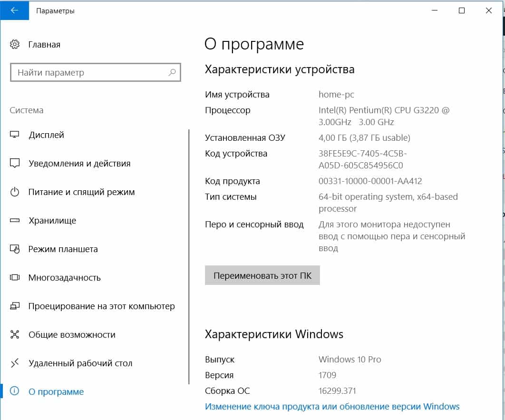Focus the Найти параметр search field
The height and width of the screenshot is (420, 505).
tap(90, 73)
